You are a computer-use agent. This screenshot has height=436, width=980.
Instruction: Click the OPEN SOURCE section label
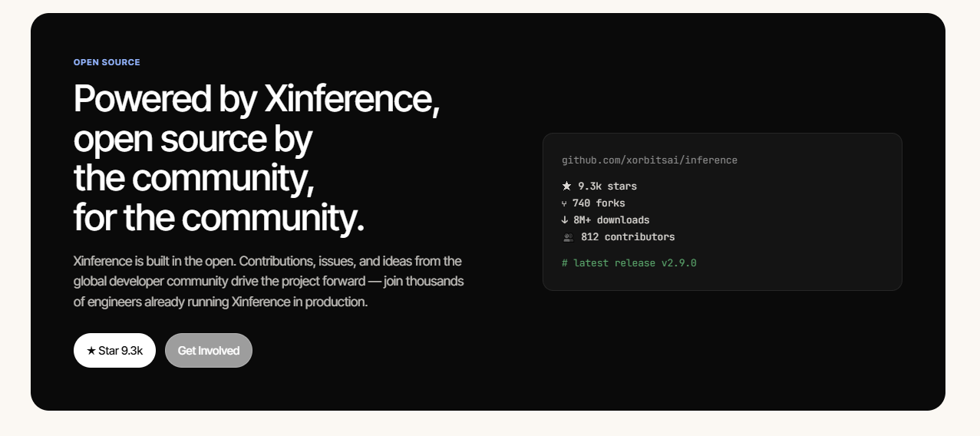107,62
